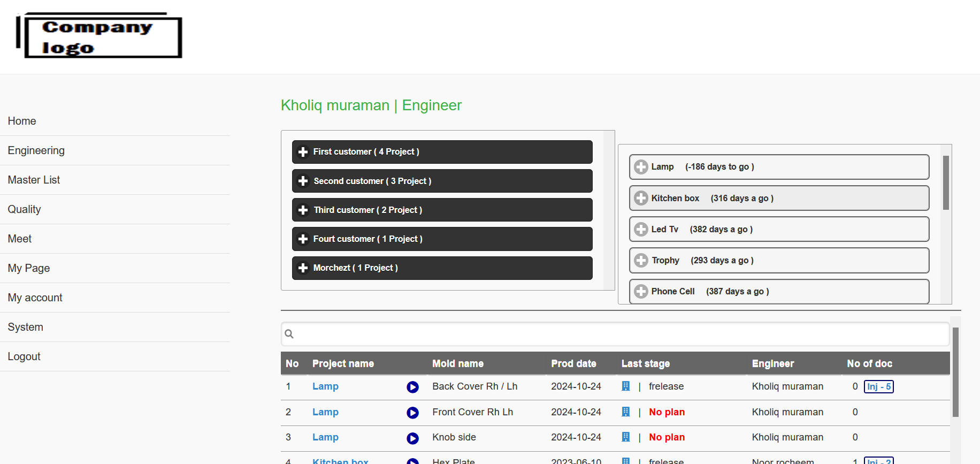This screenshot has width=980, height=464.
Task: Click the plus icon on Third customer
Action: click(x=303, y=210)
